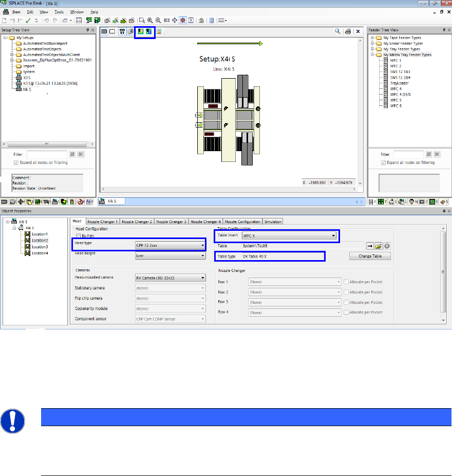Click the undo arrow in the main toolbar

click(x=46, y=21)
